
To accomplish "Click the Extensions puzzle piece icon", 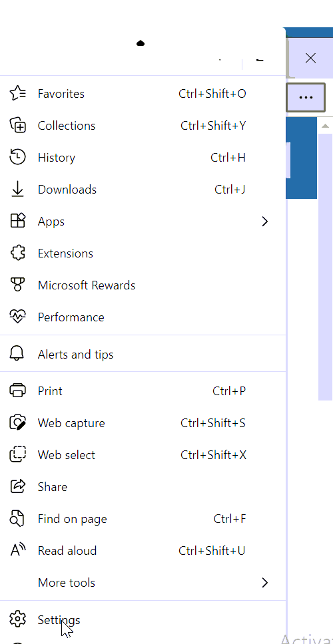I will click(17, 253).
